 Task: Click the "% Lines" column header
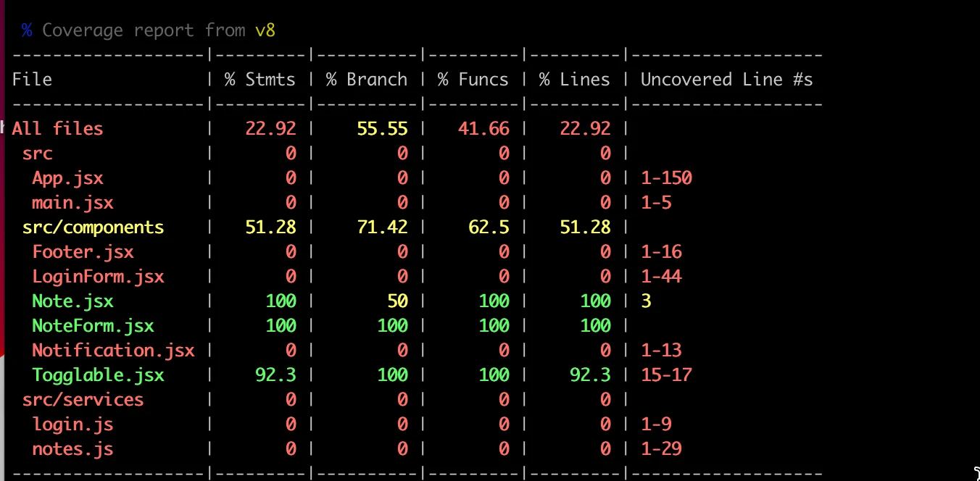[575, 80]
